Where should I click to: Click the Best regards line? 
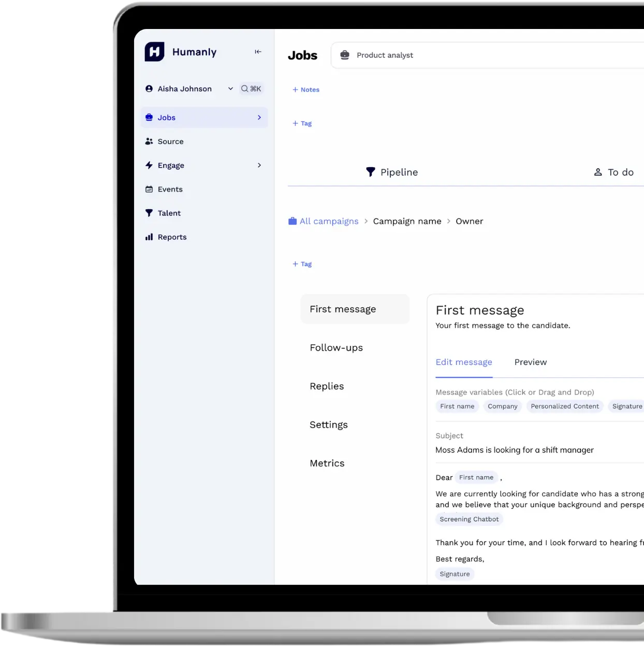[460, 559]
